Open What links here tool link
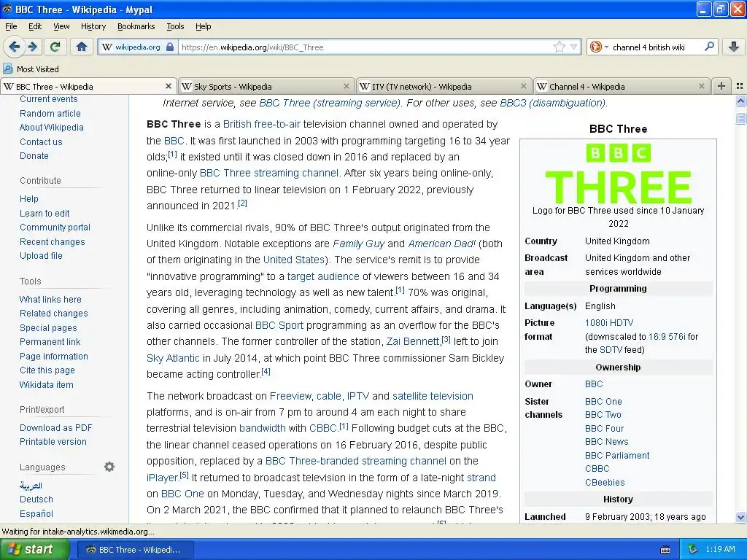Viewport: 747px width, 560px height. (50, 300)
